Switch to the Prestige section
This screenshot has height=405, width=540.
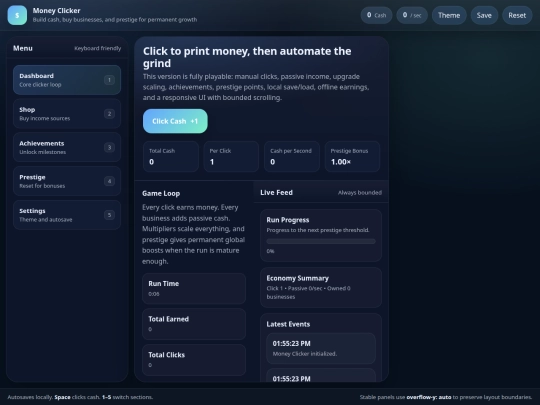pos(67,181)
